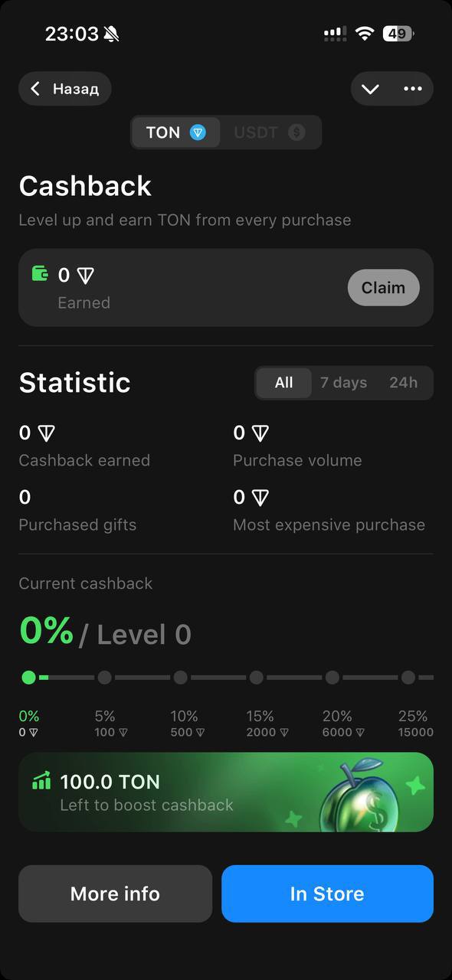Screen dimensions: 452x980
Task: Open the In Store button
Action: tap(327, 893)
